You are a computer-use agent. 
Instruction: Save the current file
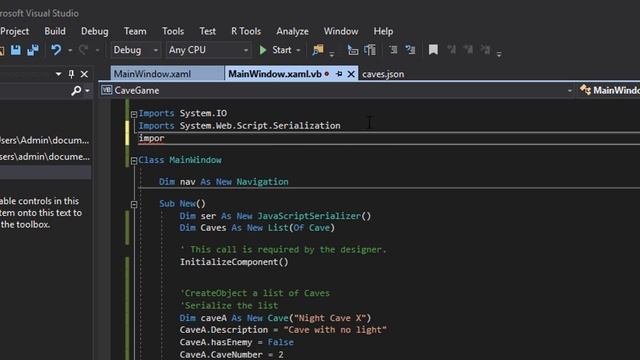16,50
